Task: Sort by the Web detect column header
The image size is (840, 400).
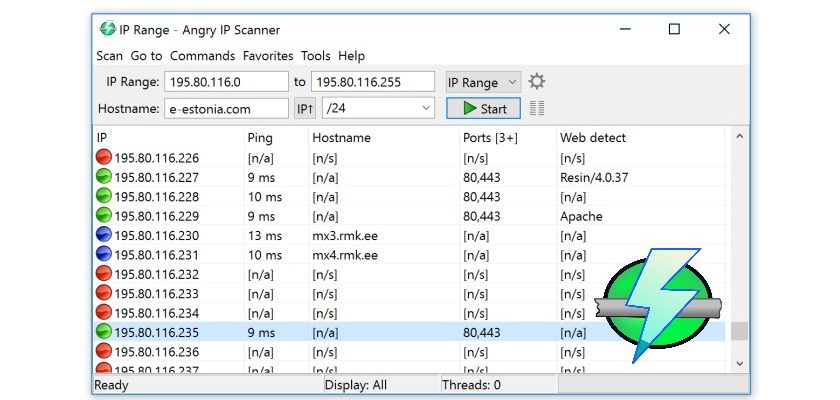Action: [x=641, y=138]
